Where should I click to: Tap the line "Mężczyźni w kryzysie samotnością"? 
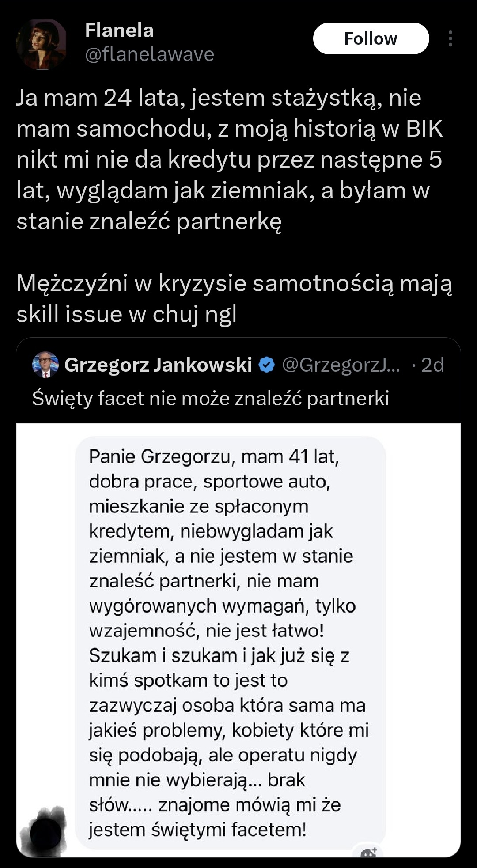click(234, 283)
